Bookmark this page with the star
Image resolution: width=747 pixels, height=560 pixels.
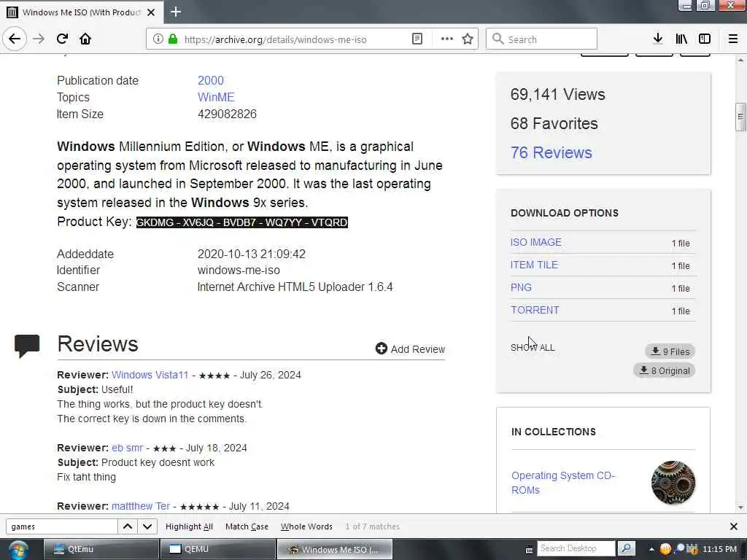tap(468, 39)
